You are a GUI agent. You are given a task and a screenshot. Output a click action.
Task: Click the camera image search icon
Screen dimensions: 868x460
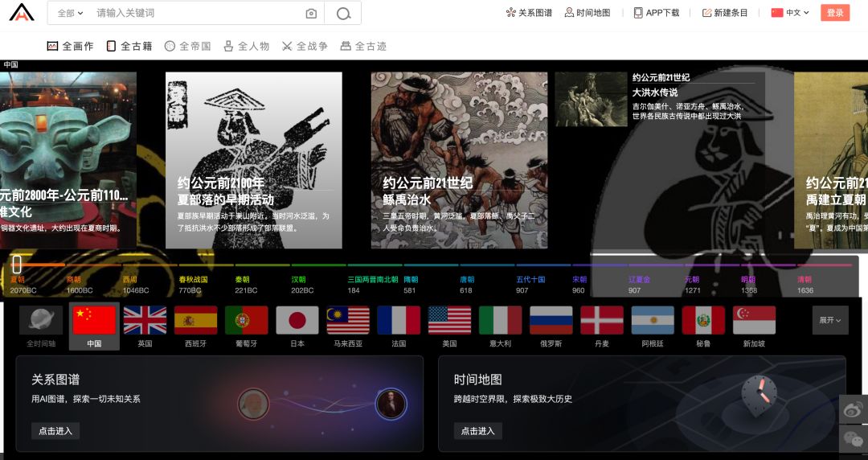[x=311, y=14]
